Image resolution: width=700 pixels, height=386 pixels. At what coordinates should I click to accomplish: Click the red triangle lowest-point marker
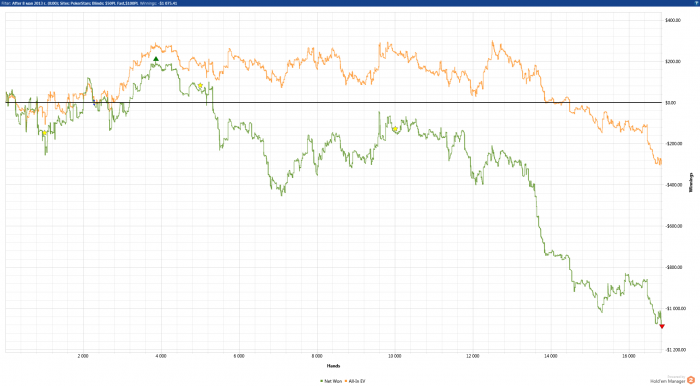click(x=662, y=327)
